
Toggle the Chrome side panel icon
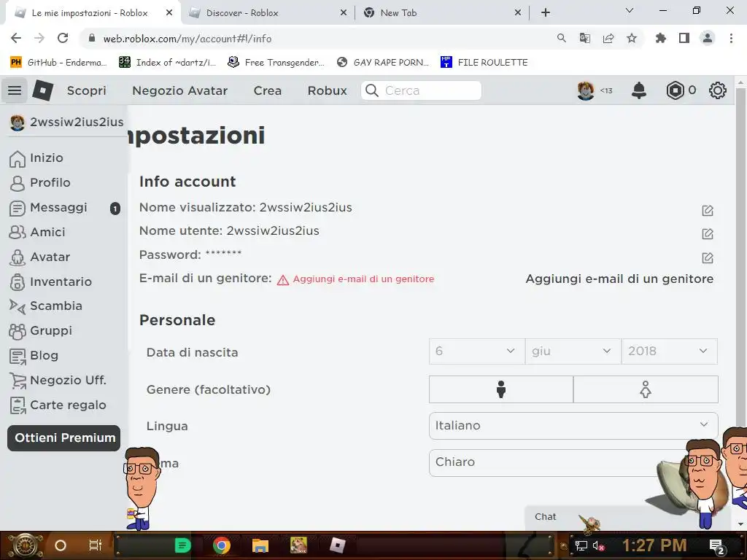pos(684,38)
